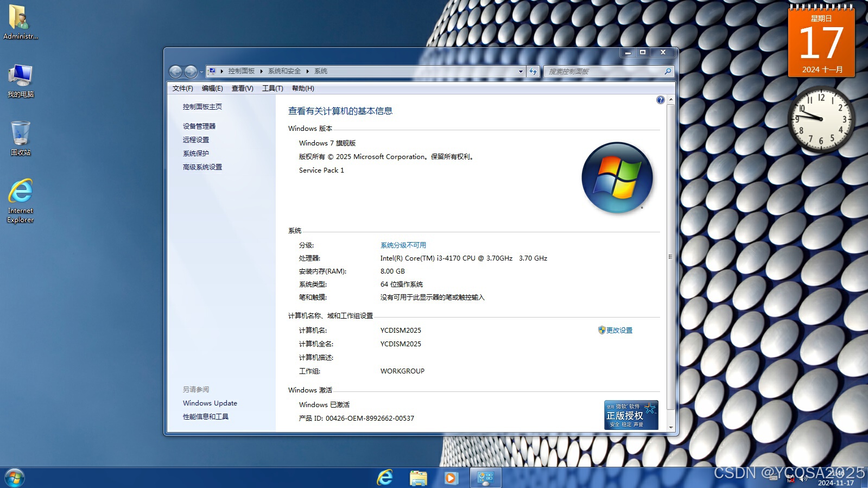Click the volume speaker tray icon

pyautogui.click(x=803, y=479)
